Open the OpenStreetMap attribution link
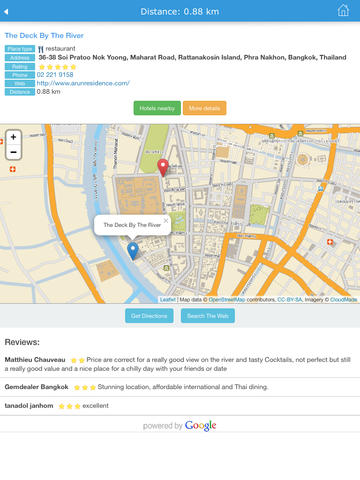This screenshot has height=480, width=360. coord(227,300)
